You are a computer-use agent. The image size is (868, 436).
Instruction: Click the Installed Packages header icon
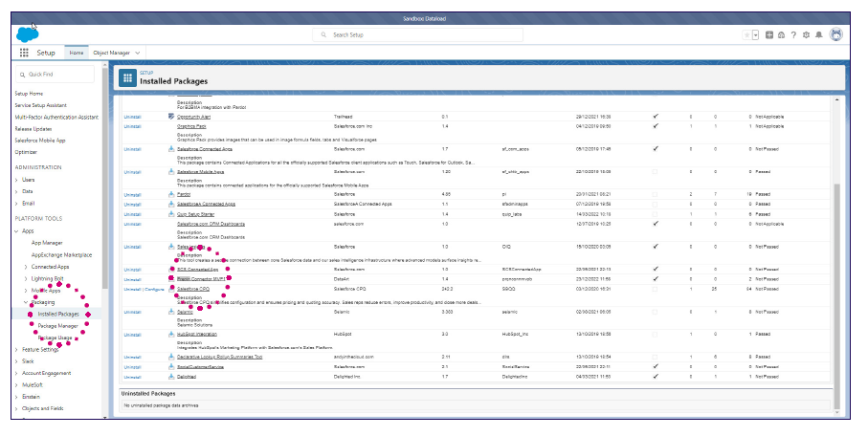(x=127, y=78)
